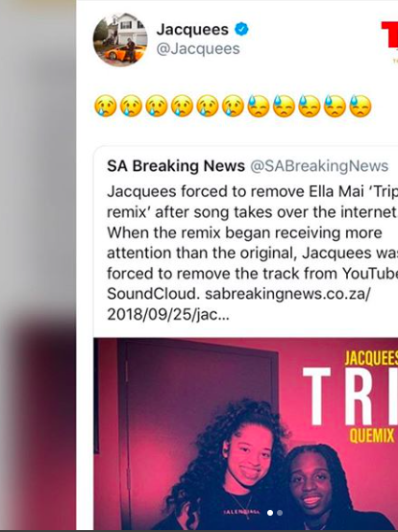Open the gray @Jacquees handle
This screenshot has height=532, width=398.
tap(198, 49)
